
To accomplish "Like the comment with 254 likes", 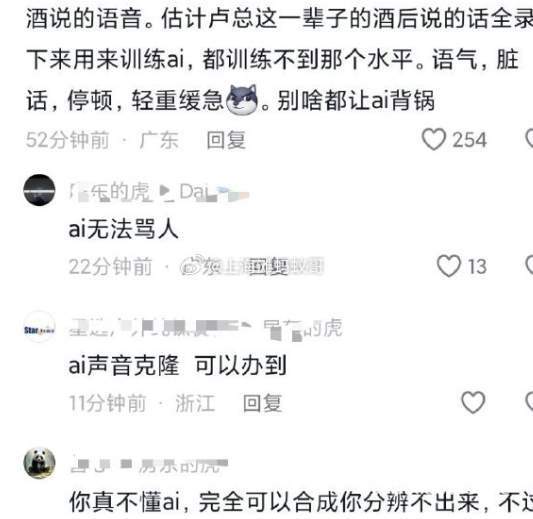I will coord(434,139).
